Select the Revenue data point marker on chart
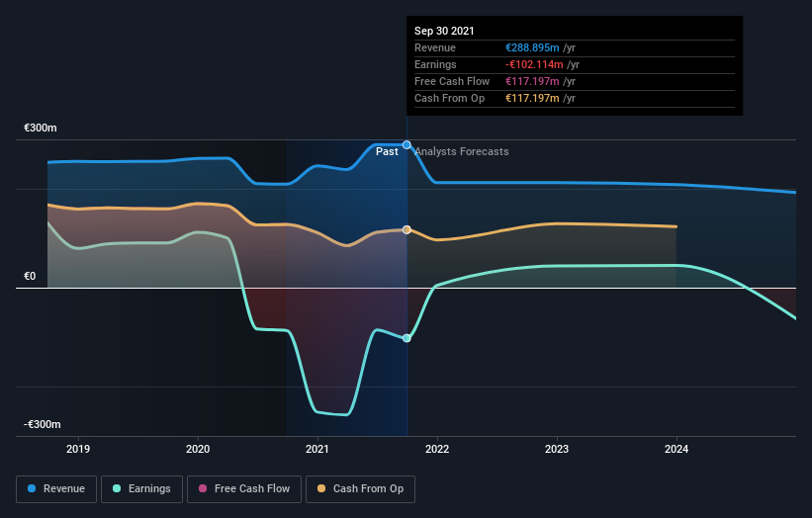This screenshot has height=518, width=812. click(x=406, y=145)
